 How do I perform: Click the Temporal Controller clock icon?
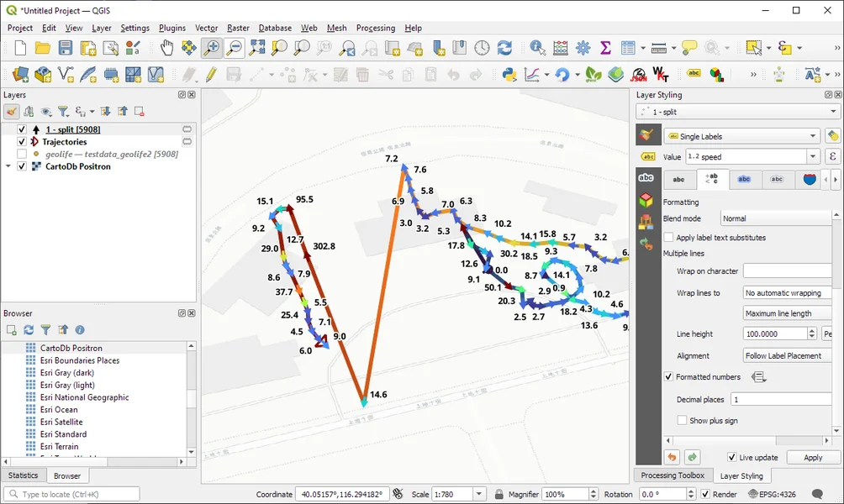(482, 48)
